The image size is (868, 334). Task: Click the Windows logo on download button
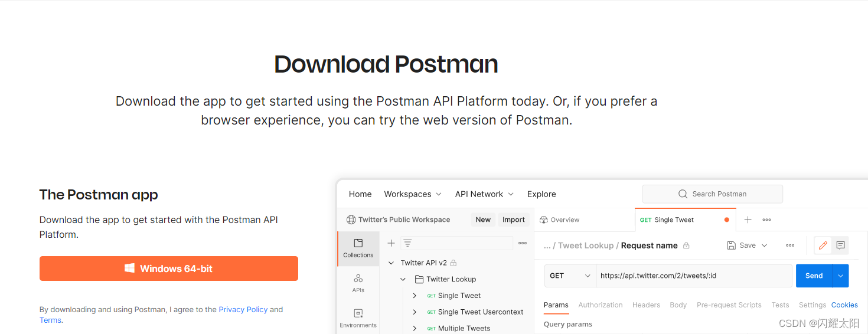point(130,268)
